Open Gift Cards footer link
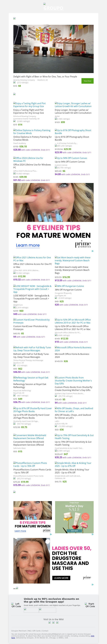This screenshot has height=644, width=107. 36,631
